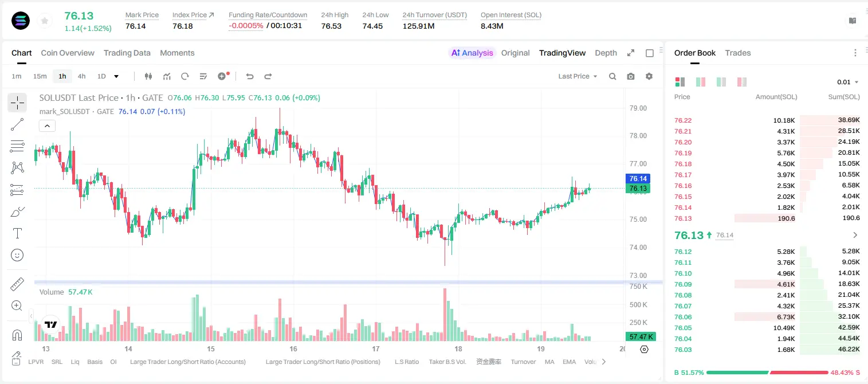Add SOL to favorites with star icon
The image size is (868, 384).
pos(44,21)
